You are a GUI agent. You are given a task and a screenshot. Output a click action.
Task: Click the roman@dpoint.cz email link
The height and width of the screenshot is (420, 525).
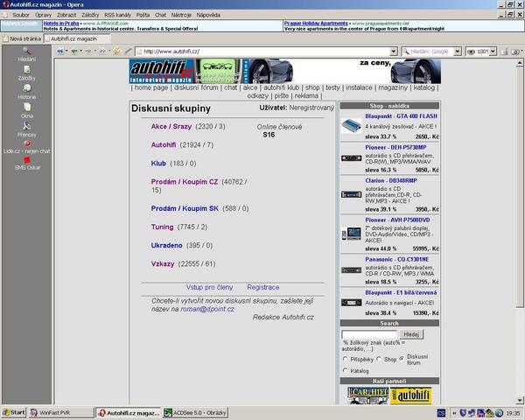(x=207, y=309)
